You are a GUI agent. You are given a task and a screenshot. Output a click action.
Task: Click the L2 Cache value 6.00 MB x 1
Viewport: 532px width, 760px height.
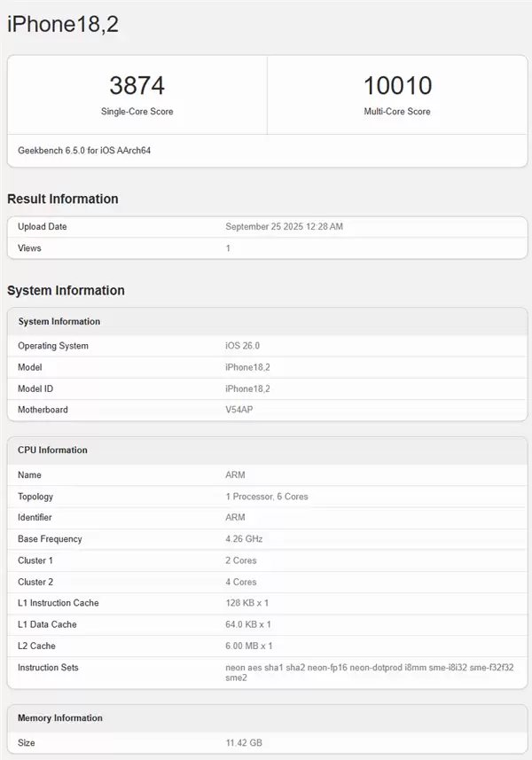coord(249,646)
